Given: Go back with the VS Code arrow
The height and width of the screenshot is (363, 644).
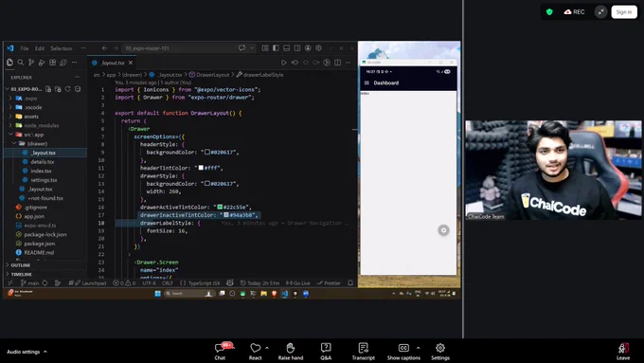Looking at the screenshot, I should pos(105,48).
